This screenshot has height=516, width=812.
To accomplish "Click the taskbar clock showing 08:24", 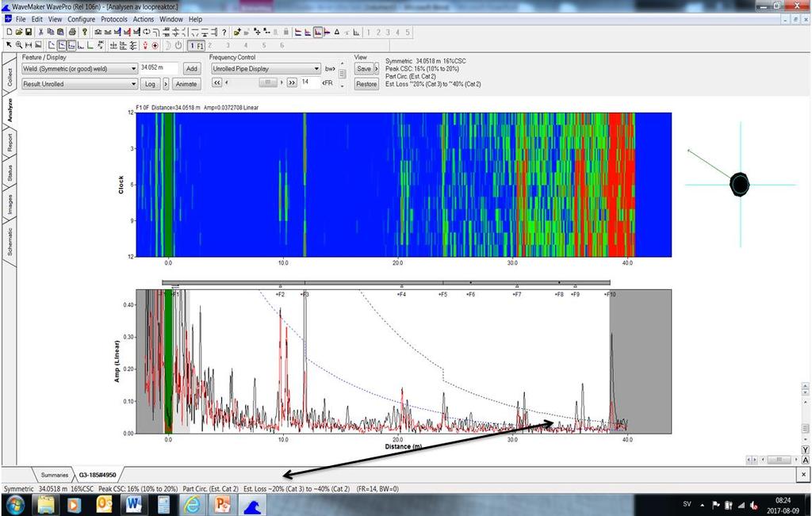I will 783,500.
